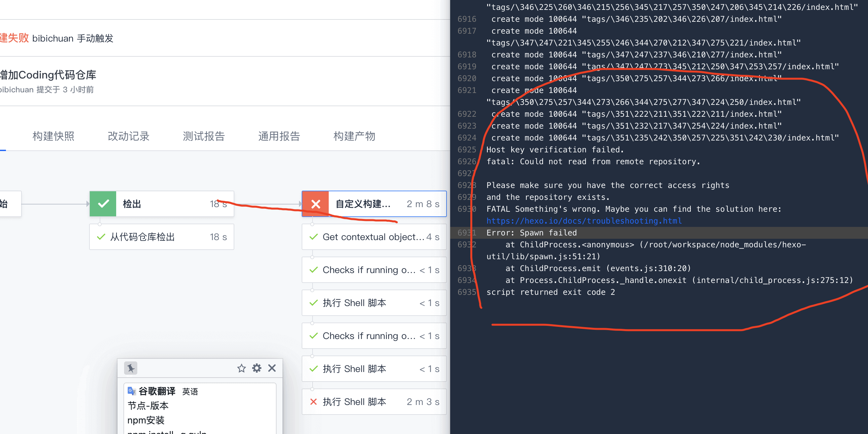Image resolution: width=868 pixels, height=434 pixels.
Task: Open the 构建产物 tab
Action: (354, 136)
